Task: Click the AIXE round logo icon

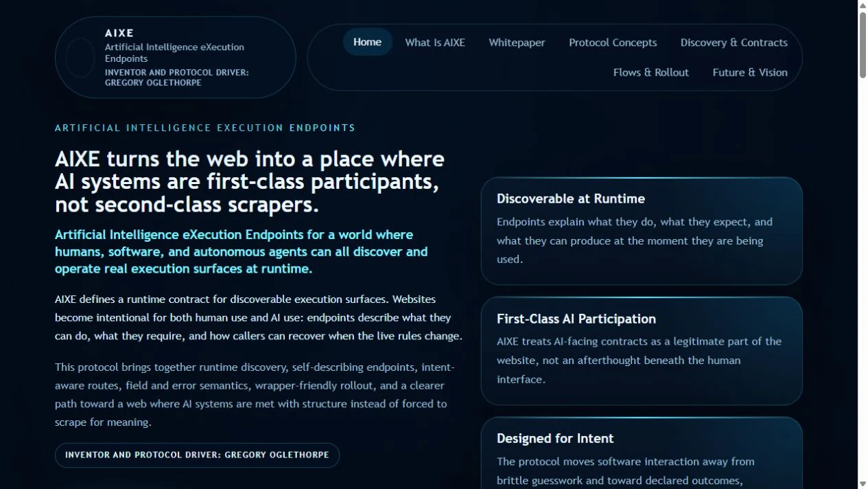Action: 80,58
